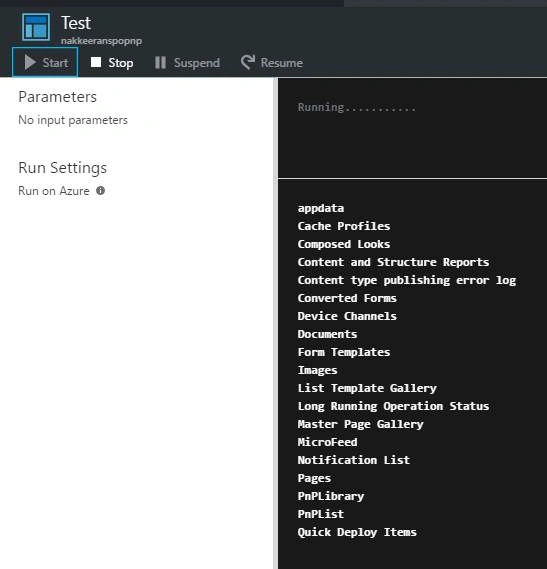The height and width of the screenshot is (569, 547).
Task: Click the Master Page Gallery output line
Action: pyautogui.click(x=360, y=424)
